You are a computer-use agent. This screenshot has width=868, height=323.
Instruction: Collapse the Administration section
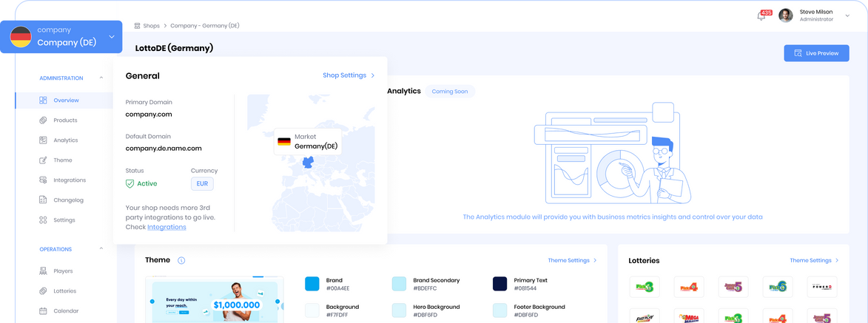(101, 78)
